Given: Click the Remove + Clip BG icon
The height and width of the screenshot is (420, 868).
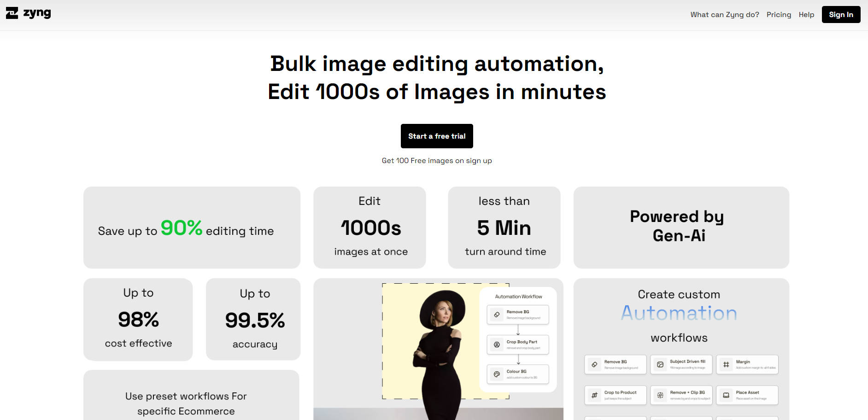Looking at the screenshot, I should (x=661, y=395).
